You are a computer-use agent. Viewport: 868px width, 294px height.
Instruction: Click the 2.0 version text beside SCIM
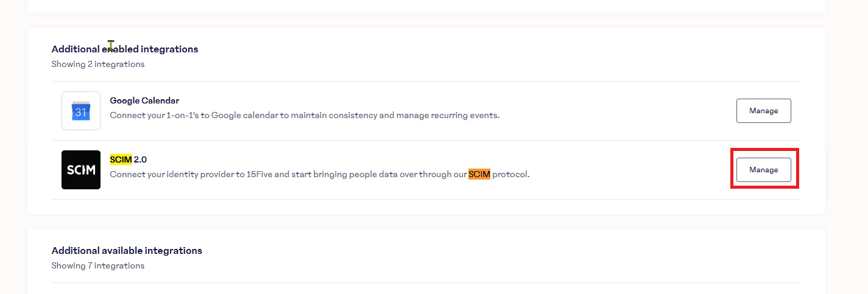pyautogui.click(x=140, y=159)
